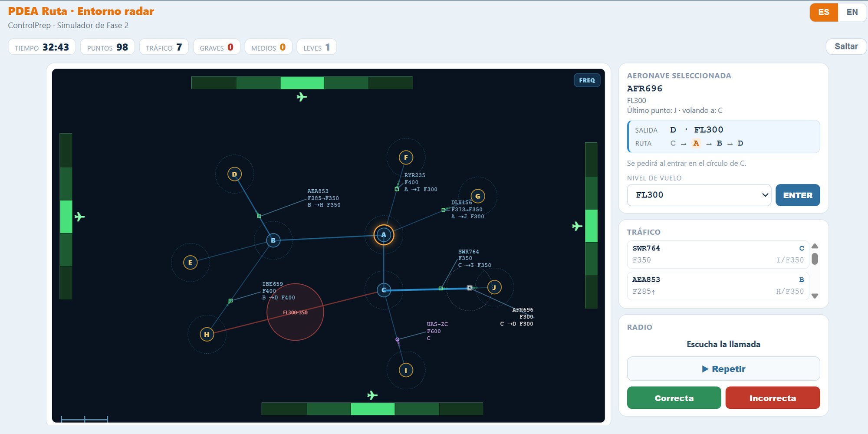Click the Saltar button
Image resolution: width=868 pixels, height=434 pixels.
tap(846, 46)
